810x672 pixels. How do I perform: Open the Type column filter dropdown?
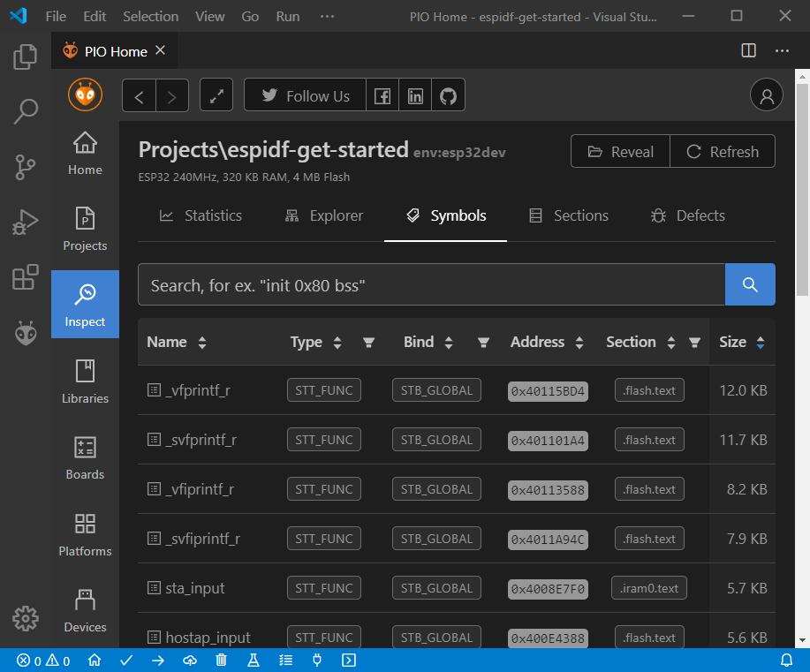coord(369,343)
